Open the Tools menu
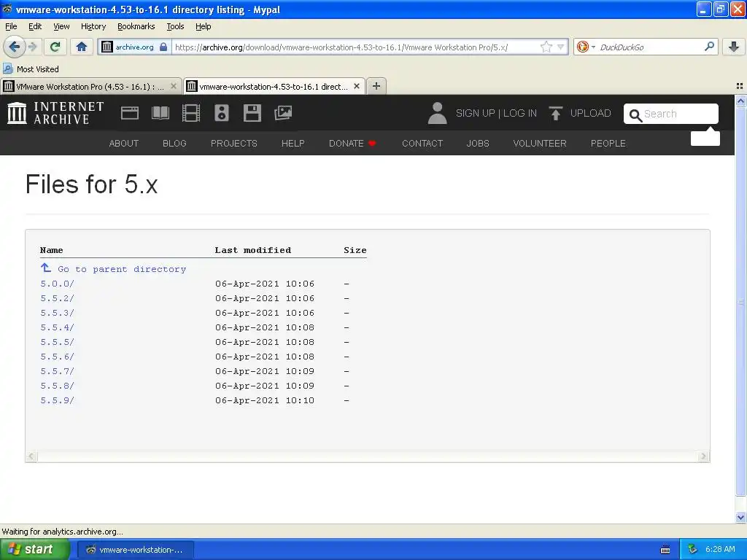Viewport: 747px width, 560px height. 175,26
